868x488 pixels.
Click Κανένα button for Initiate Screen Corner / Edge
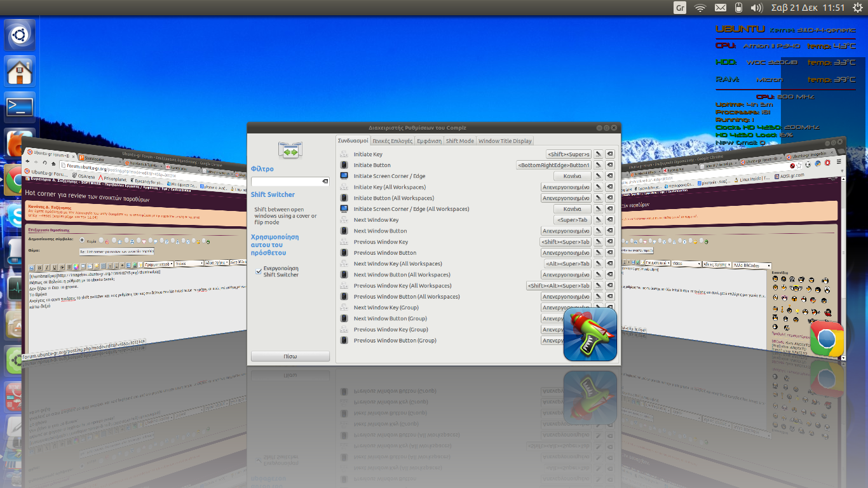coord(572,176)
